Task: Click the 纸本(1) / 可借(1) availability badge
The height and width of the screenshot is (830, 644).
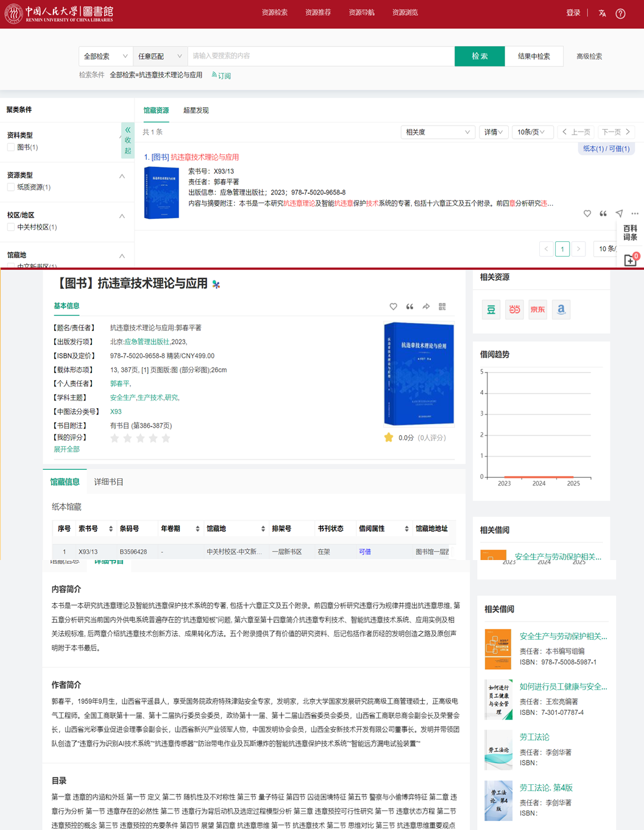Action: pyautogui.click(x=606, y=149)
